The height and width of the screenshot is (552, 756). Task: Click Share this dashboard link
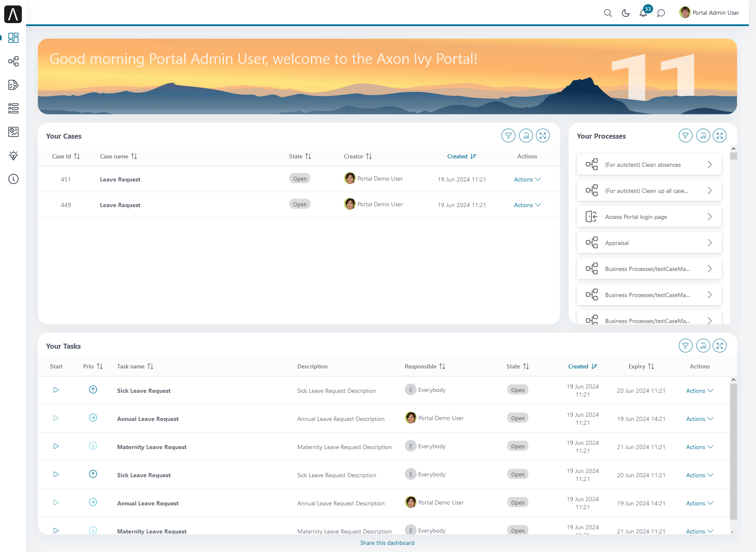387,543
